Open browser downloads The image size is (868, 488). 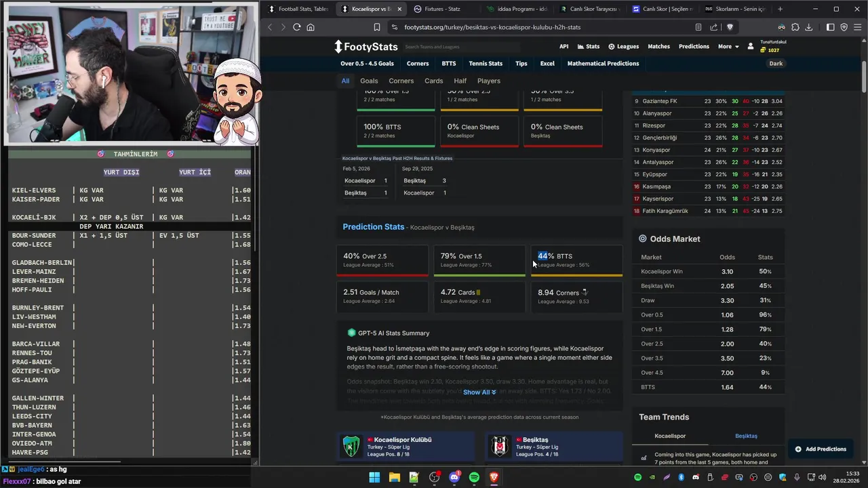click(x=809, y=27)
